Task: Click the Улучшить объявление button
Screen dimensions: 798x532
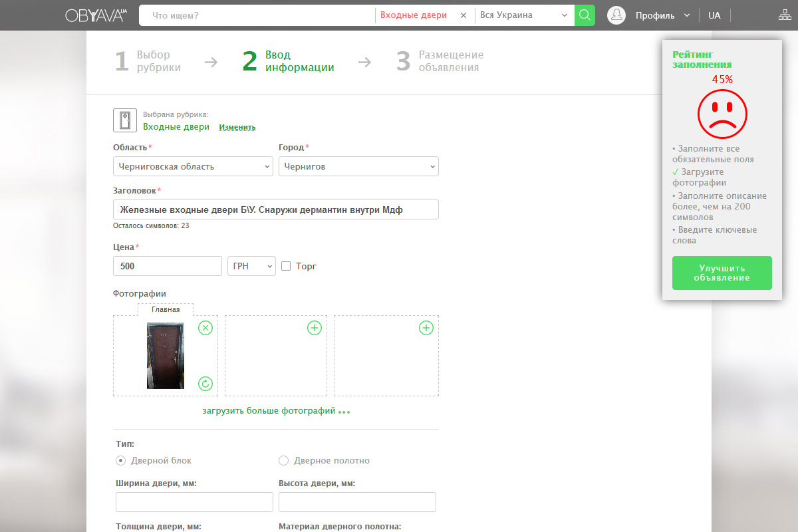Action: [722, 273]
